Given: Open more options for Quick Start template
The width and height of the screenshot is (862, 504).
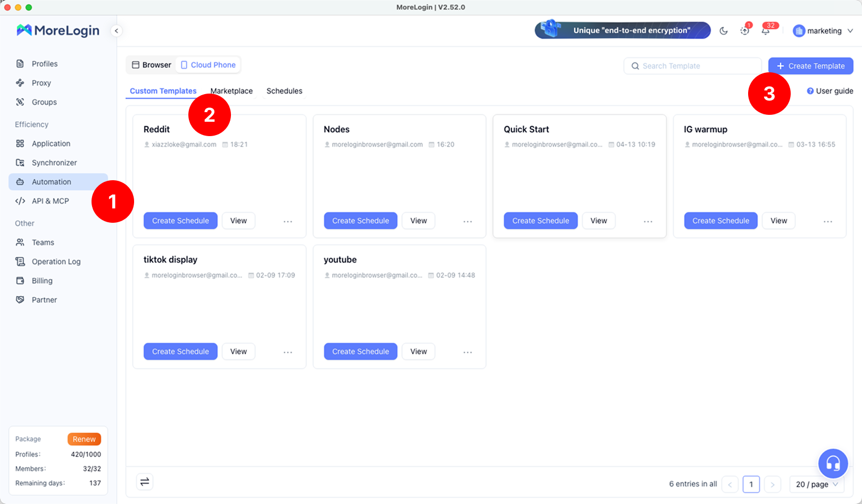Looking at the screenshot, I should coord(648,221).
